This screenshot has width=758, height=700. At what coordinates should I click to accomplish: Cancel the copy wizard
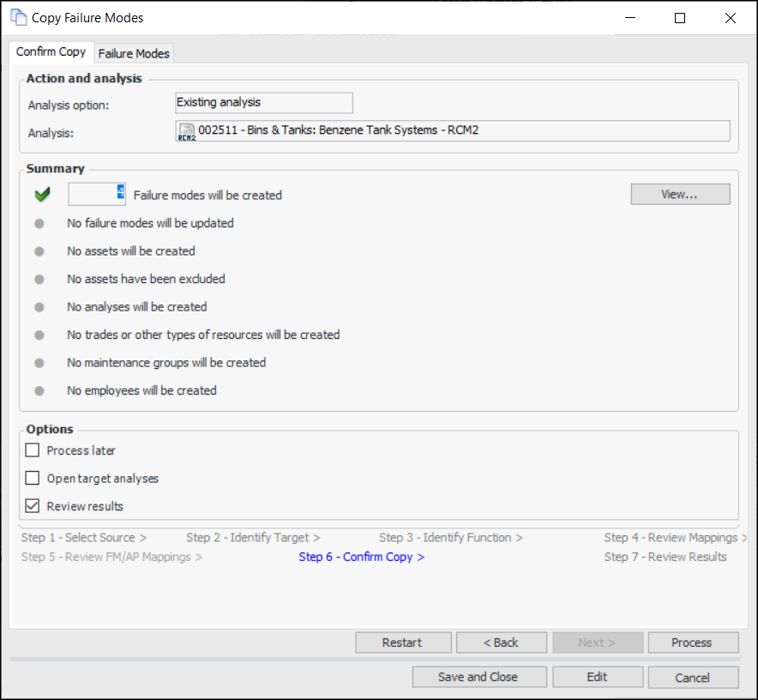click(x=693, y=677)
